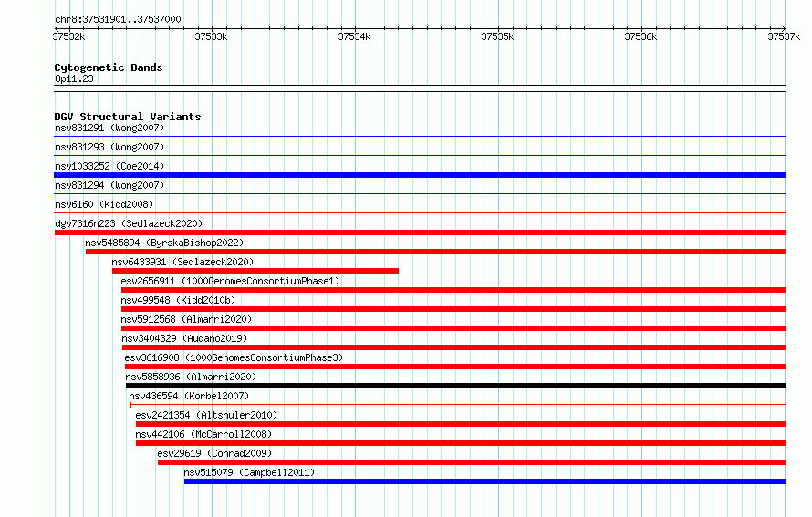Click the 37532k ruler tick label
The height and width of the screenshot is (517, 812).
tap(68, 36)
